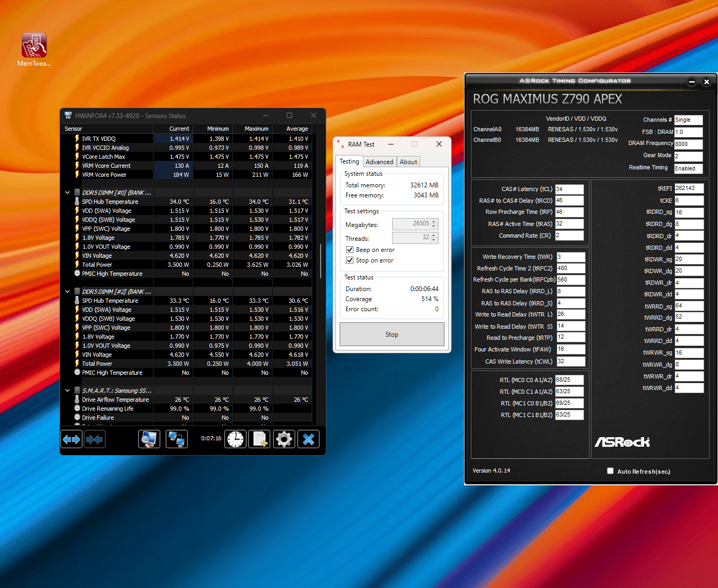
Task: Switch to the Advanced tab in RAM Test
Action: click(379, 162)
